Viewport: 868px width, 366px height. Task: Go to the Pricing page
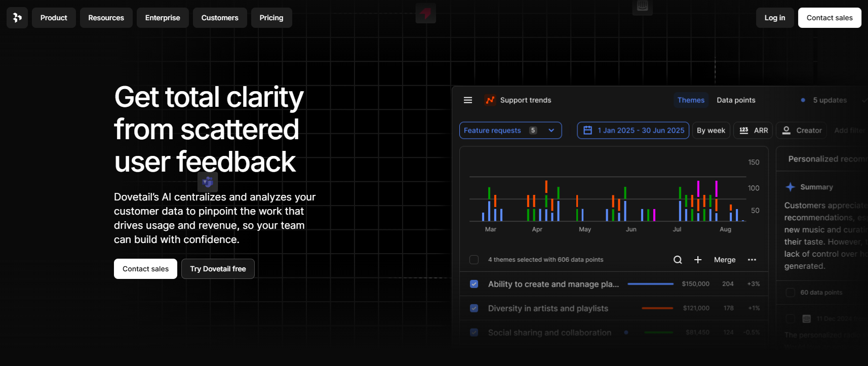click(x=271, y=18)
